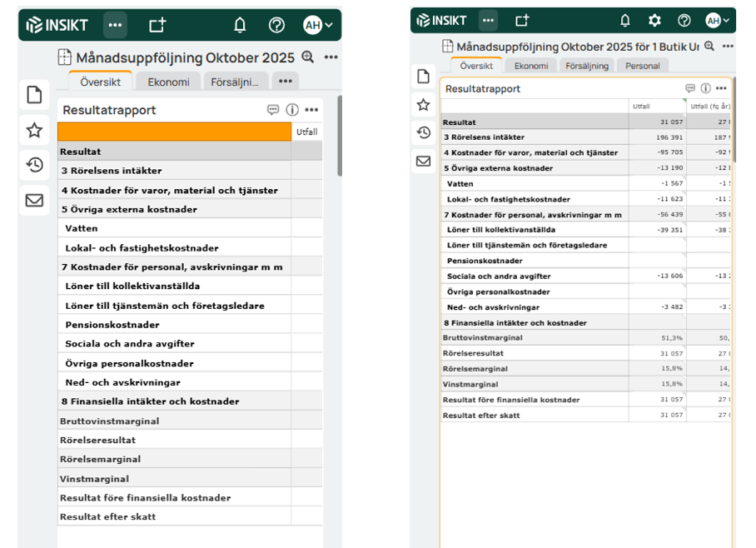This screenshot has height=548, width=756.
Task: Switch to the Personal tab in the right window
Action: [642, 66]
